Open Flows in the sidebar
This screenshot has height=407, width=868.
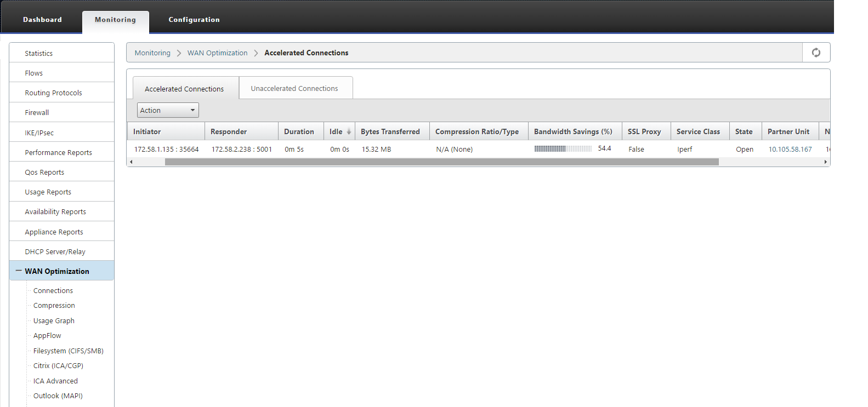point(61,73)
